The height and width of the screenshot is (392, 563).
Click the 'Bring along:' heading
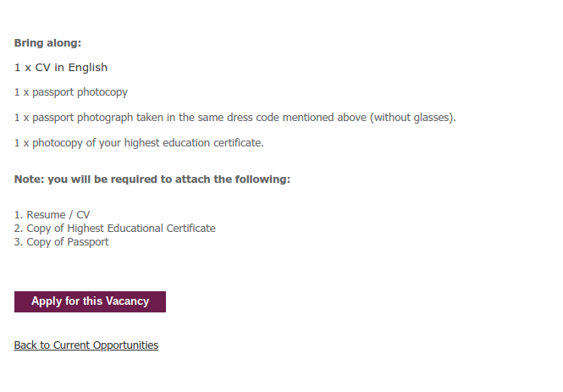[47, 43]
